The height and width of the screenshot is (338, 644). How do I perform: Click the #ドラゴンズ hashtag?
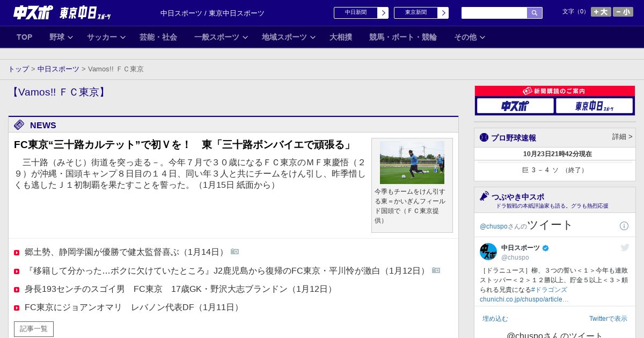[x=549, y=290]
